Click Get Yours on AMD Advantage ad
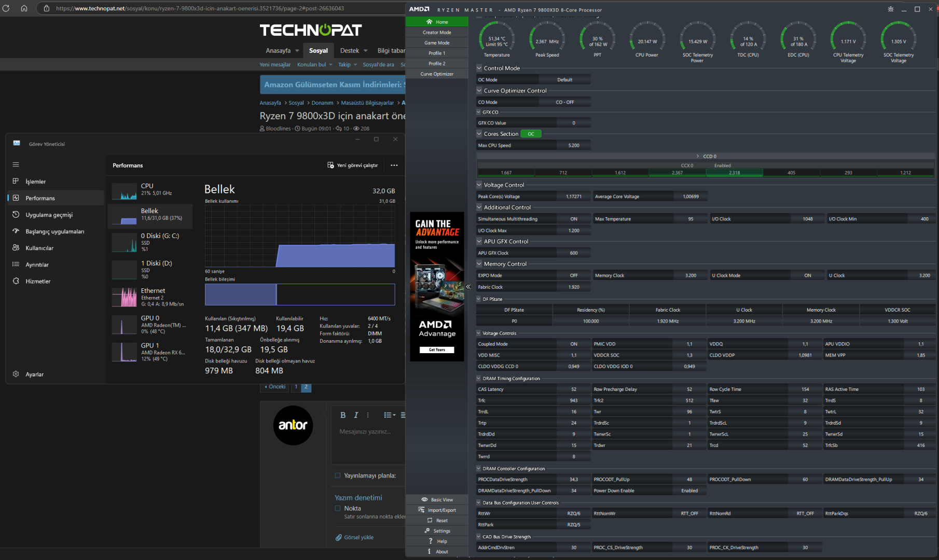The width and height of the screenshot is (939, 560). click(x=437, y=350)
